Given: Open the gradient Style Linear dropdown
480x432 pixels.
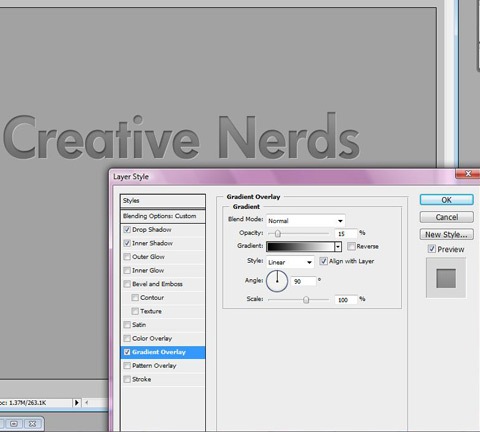Looking at the screenshot, I should [x=290, y=262].
